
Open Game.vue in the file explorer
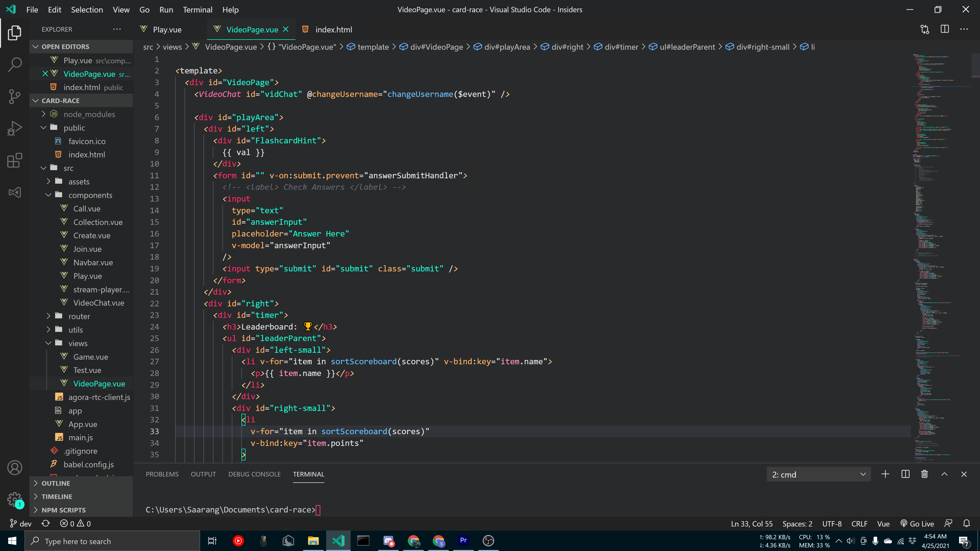pyautogui.click(x=91, y=357)
